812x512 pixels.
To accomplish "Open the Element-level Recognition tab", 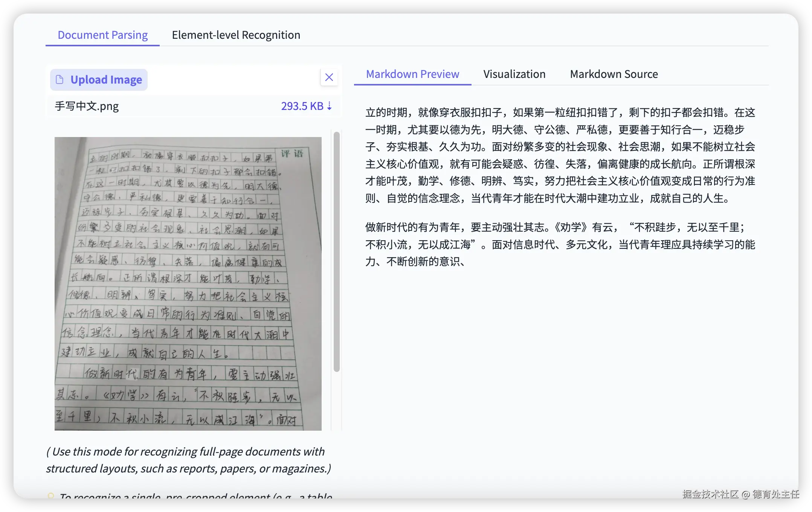I will pyautogui.click(x=236, y=35).
